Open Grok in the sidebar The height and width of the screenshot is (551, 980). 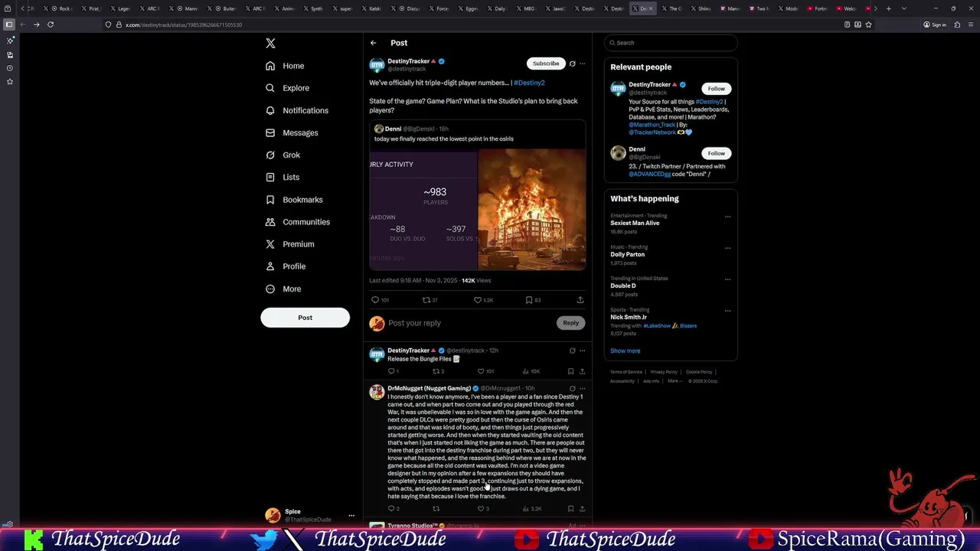point(283,155)
